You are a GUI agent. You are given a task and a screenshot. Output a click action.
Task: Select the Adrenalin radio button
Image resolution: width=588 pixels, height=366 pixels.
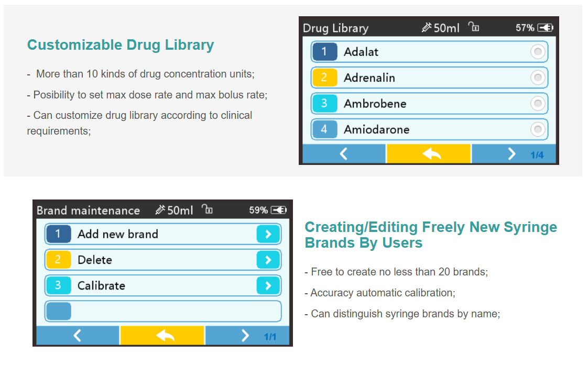(x=538, y=77)
